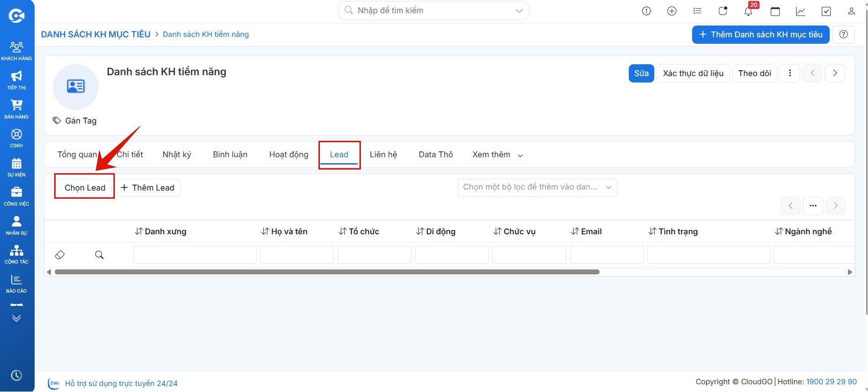
Task: Open the Bán hàng cart module
Action: [16, 109]
